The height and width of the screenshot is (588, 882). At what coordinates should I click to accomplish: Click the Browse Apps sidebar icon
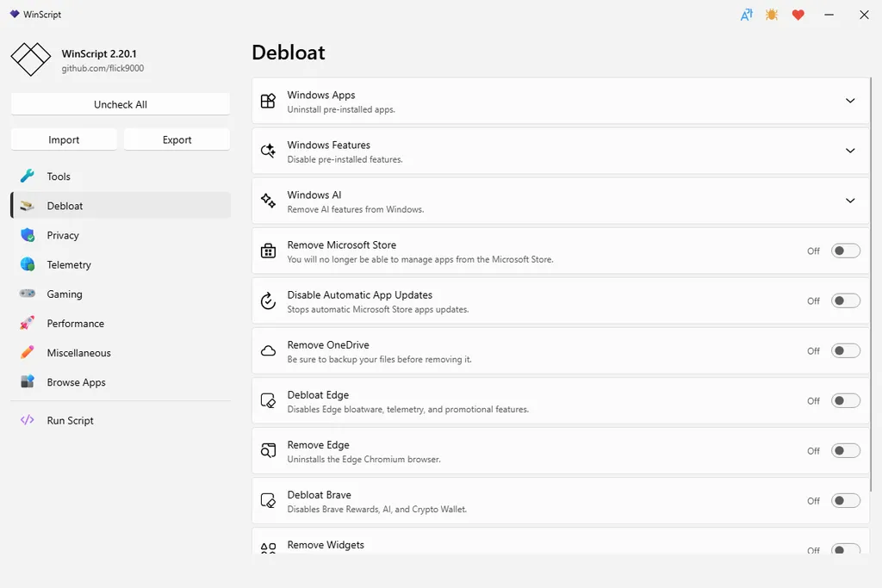pos(27,381)
